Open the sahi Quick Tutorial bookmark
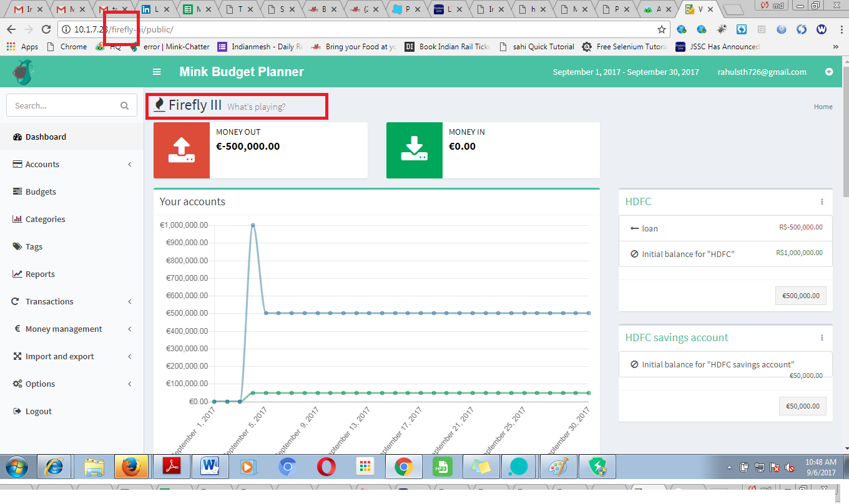This screenshot has width=849, height=504. pyautogui.click(x=537, y=47)
